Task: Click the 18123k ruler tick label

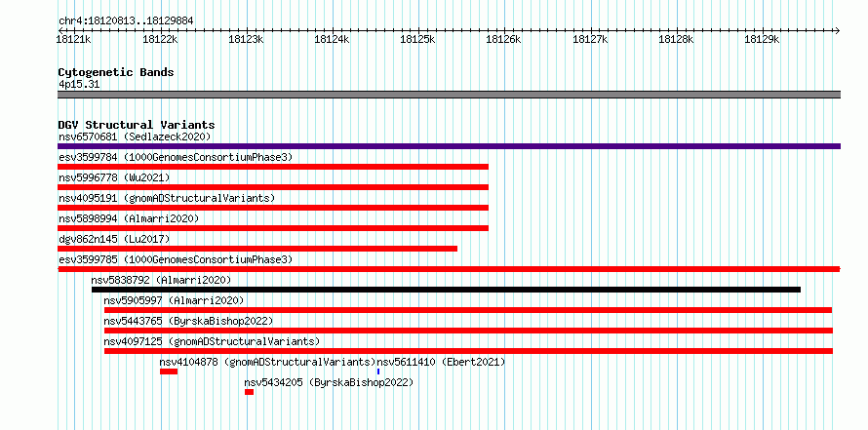Action: 246,40
